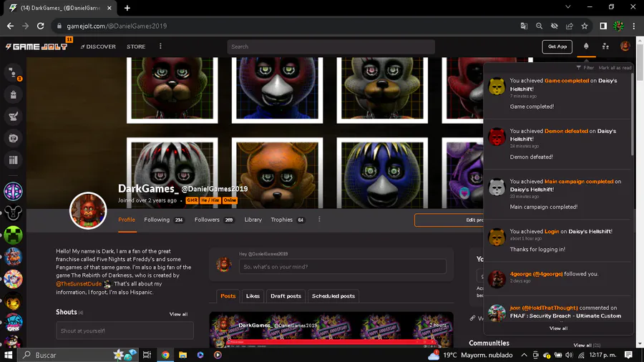This screenshot has height=362, width=644.
Task: Open File Explorer from taskbar
Action: pos(182,355)
